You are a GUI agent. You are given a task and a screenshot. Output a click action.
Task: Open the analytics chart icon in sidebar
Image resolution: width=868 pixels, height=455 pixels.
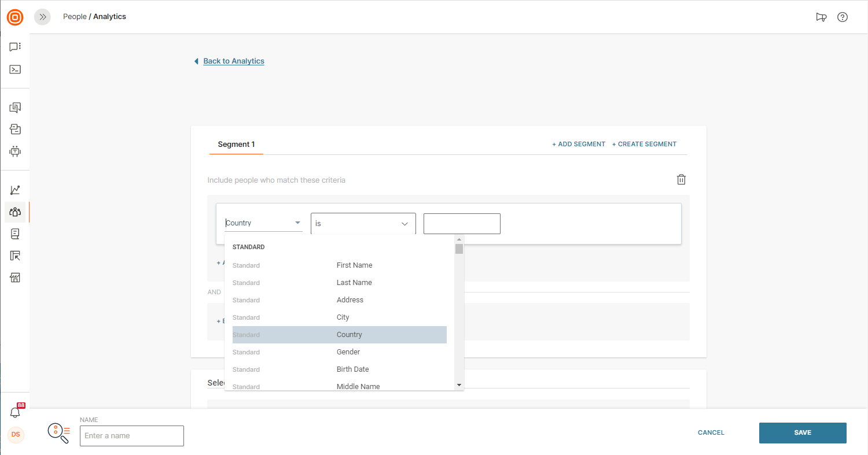tap(15, 190)
